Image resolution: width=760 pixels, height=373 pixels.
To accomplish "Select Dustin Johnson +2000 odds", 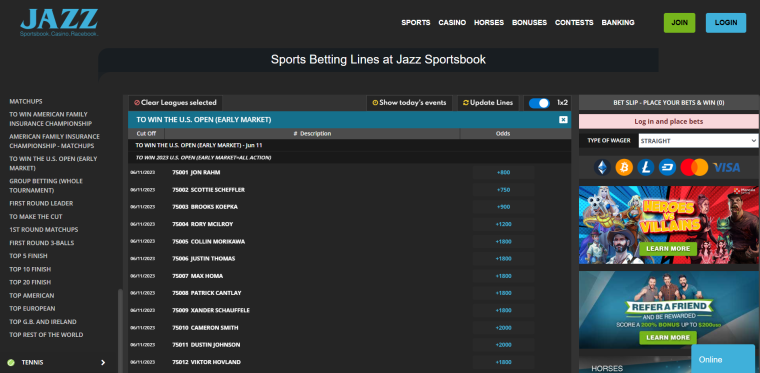I will [503, 345].
